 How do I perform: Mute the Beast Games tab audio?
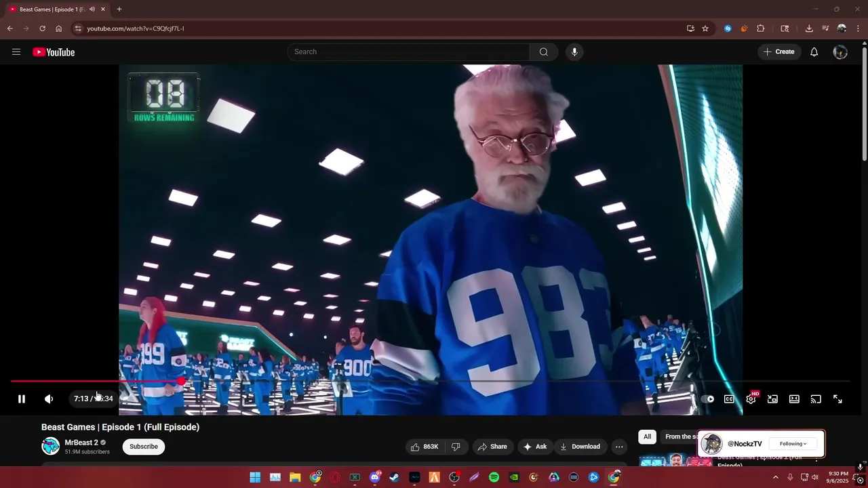point(92,9)
